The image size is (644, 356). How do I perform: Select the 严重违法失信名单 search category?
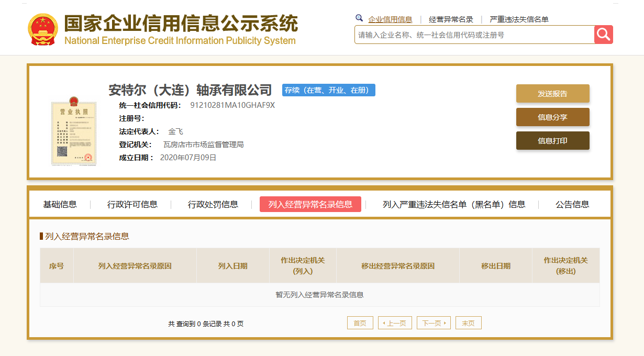coord(519,19)
